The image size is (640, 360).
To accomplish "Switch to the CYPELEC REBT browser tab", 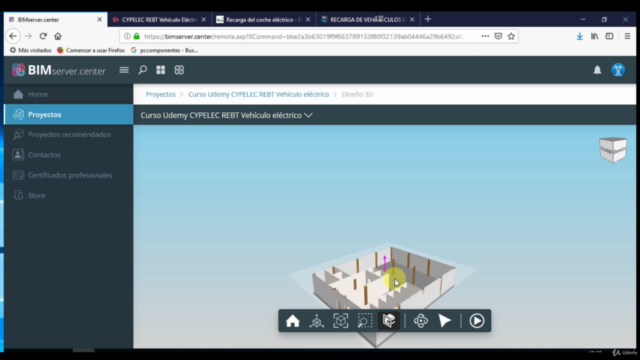I will (x=160, y=20).
